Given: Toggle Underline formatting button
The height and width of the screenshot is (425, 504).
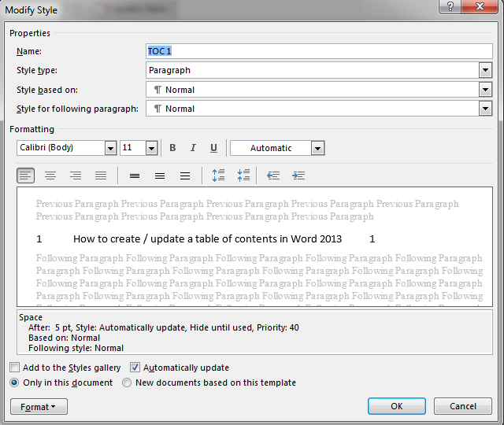Looking at the screenshot, I should pos(213,148).
